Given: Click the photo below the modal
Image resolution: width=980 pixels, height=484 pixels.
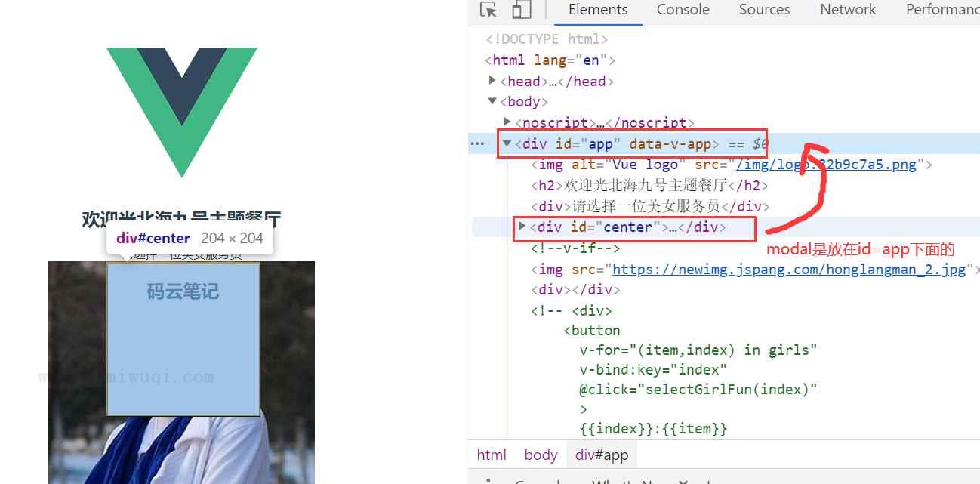Looking at the screenshot, I should [181, 450].
